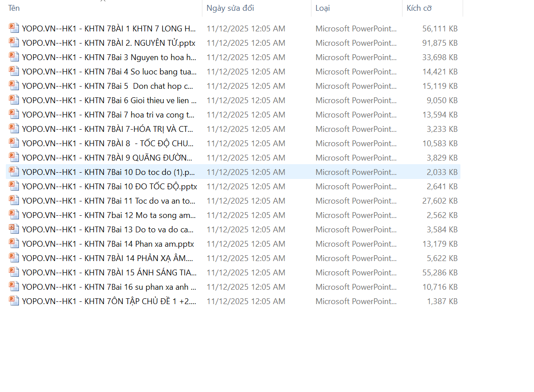This screenshot has width=534, height=392.
Task: Click icon of BÀI 8 - TỐC ĐỘ CHU... file
Action: click(14, 143)
